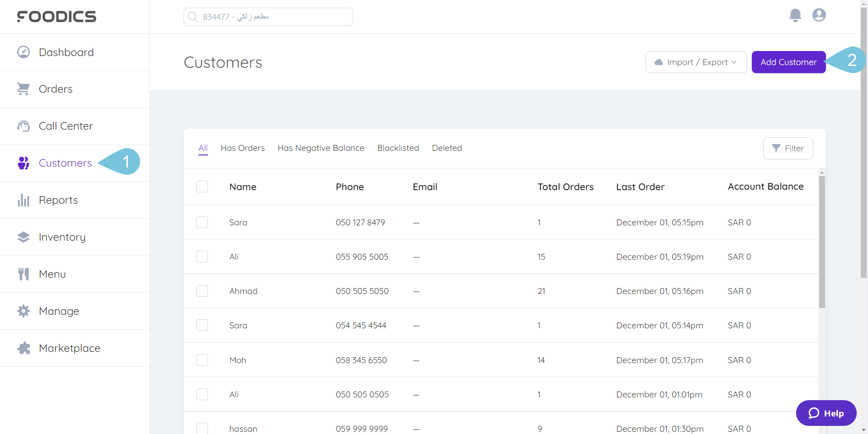Image resolution: width=868 pixels, height=434 pixels.
Task: Select the Inventory icon in sidebar
Action: tap(24, 237)
